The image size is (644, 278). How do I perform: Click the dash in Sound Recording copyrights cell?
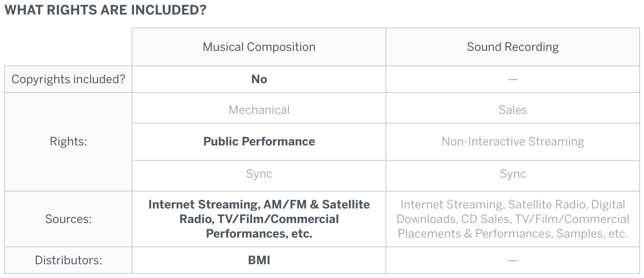point(513,80)
